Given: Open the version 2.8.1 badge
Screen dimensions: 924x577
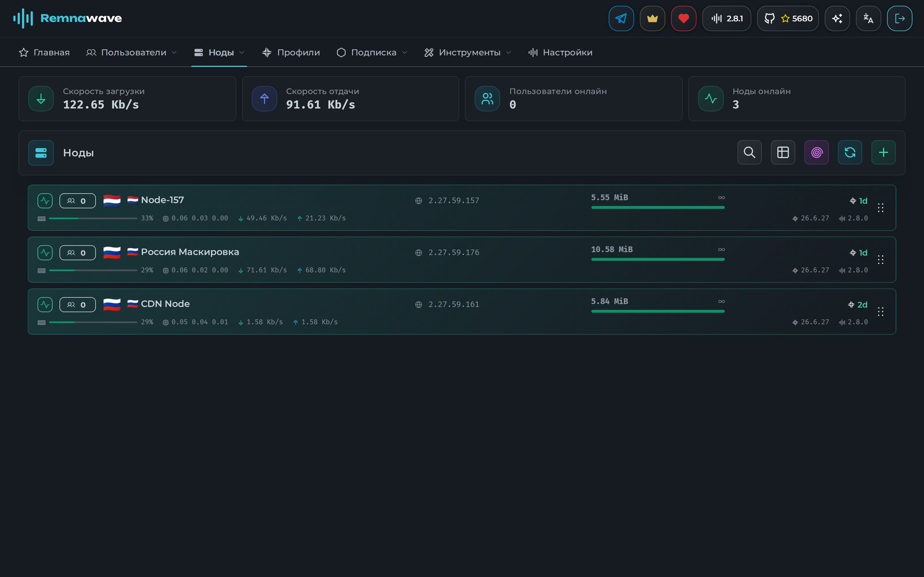Looking at the screenshot, I should pyautogui.click(x=727, y=18).
